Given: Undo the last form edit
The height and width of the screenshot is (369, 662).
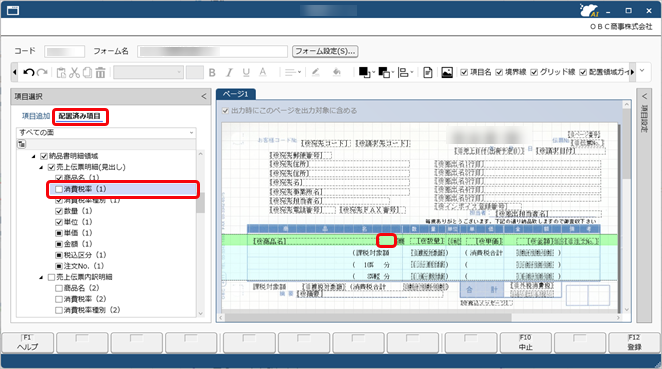Looking at the screenshot, I should click(28, 73).
